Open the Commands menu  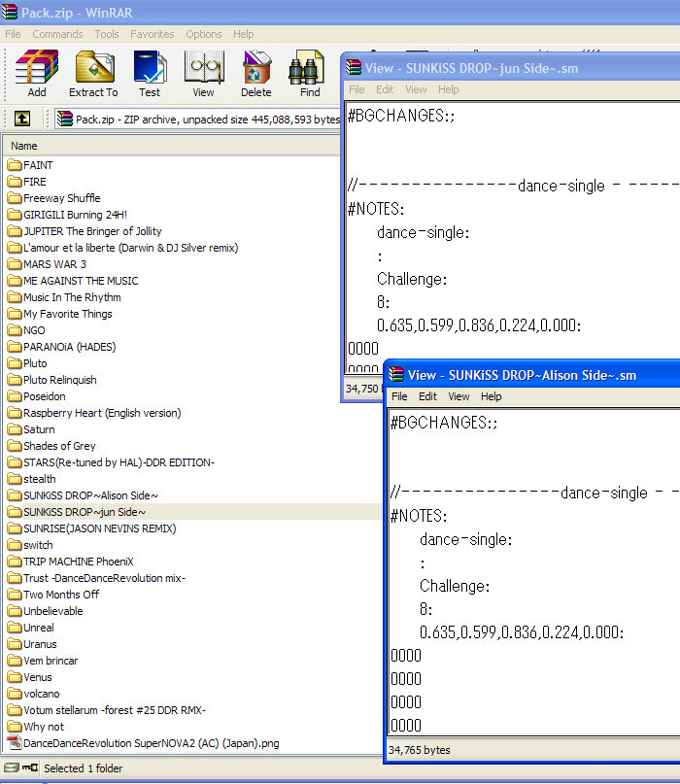click(57, 34)
